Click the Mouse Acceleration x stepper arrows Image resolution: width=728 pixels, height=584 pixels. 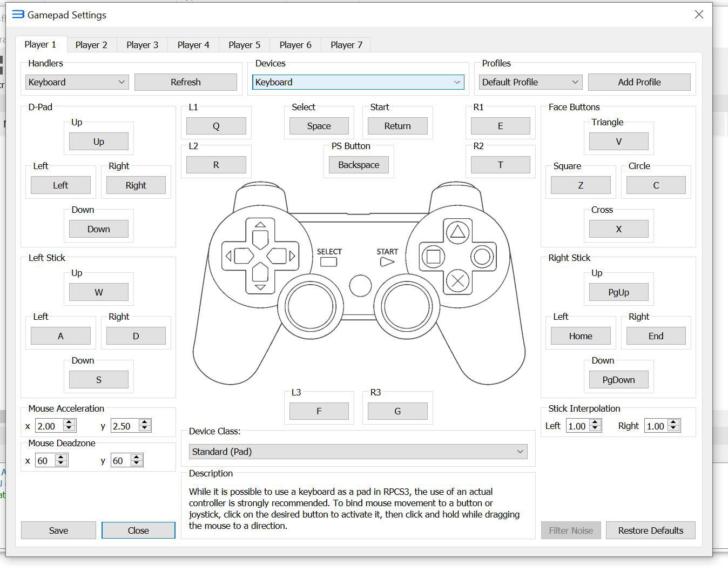69,426
